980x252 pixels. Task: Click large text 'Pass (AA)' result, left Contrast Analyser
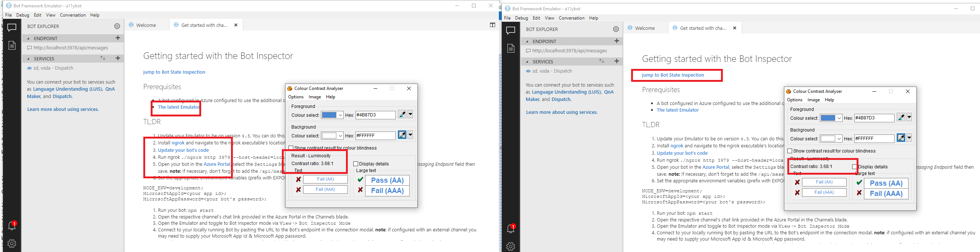[387, 180]
